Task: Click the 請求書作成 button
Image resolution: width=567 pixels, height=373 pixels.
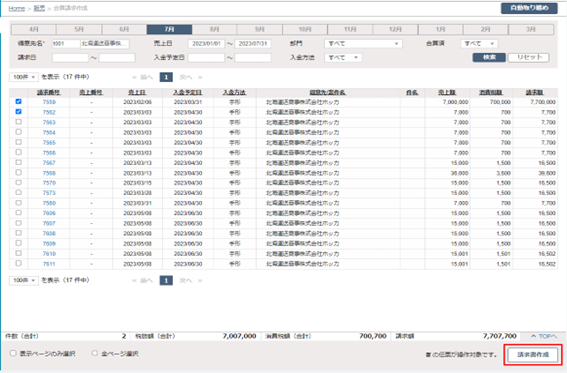Action: pos(533,355)
